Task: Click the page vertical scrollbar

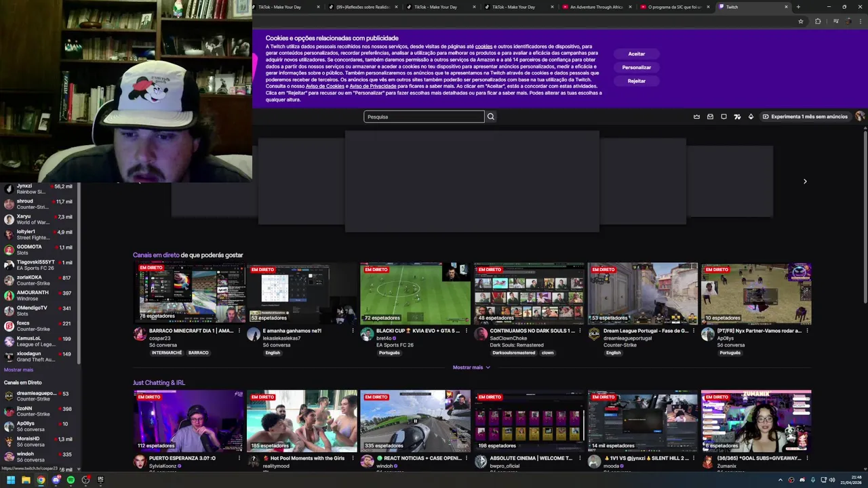Action: coord(865,217)
